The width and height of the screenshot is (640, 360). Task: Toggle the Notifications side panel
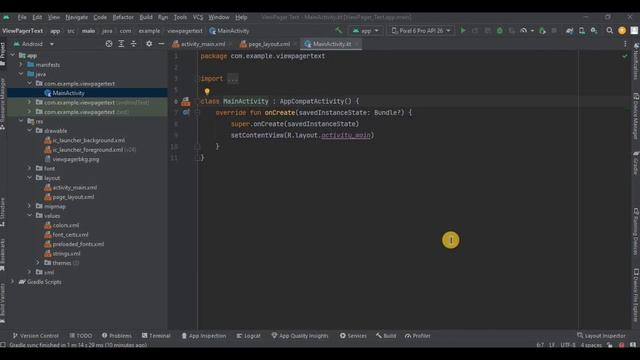point(636,61)
